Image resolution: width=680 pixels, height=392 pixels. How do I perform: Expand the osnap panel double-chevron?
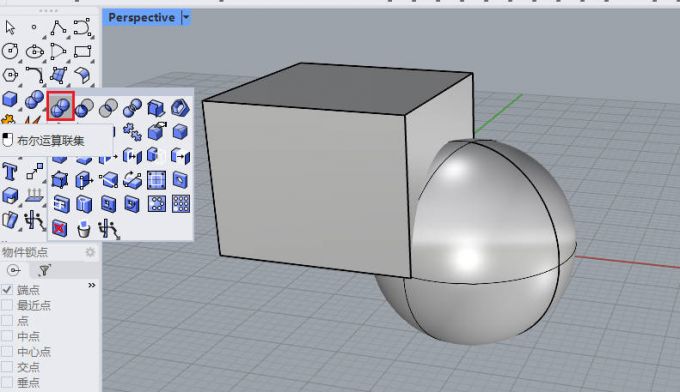(x=92, y=285)
